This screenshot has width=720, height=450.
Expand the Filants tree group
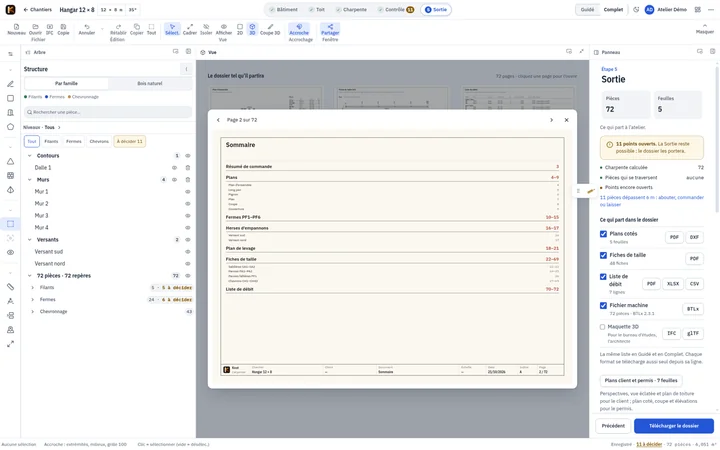coord(33,287)
